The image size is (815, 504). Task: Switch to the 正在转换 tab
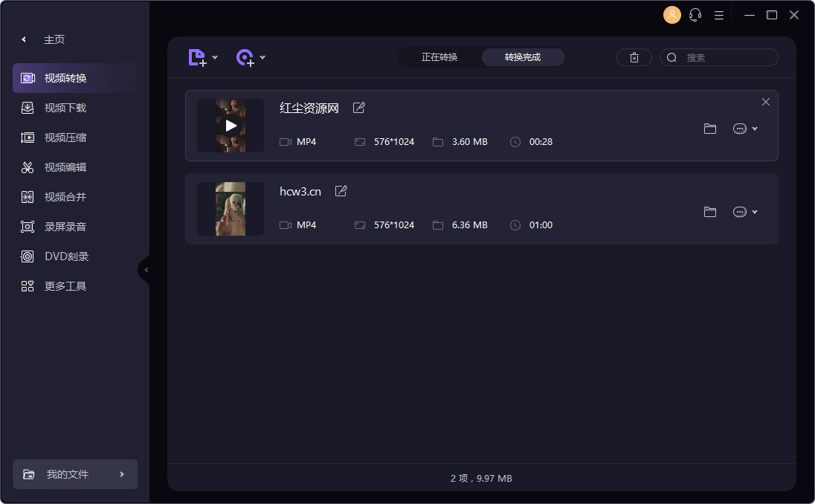click(439, 57)
